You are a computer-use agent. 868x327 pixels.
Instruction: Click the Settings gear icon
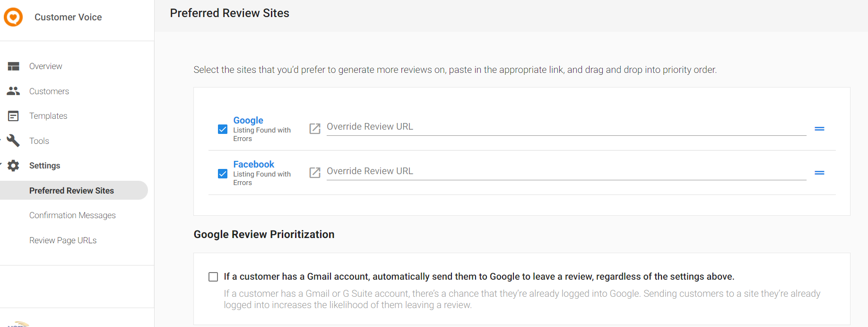pos(13,166)
